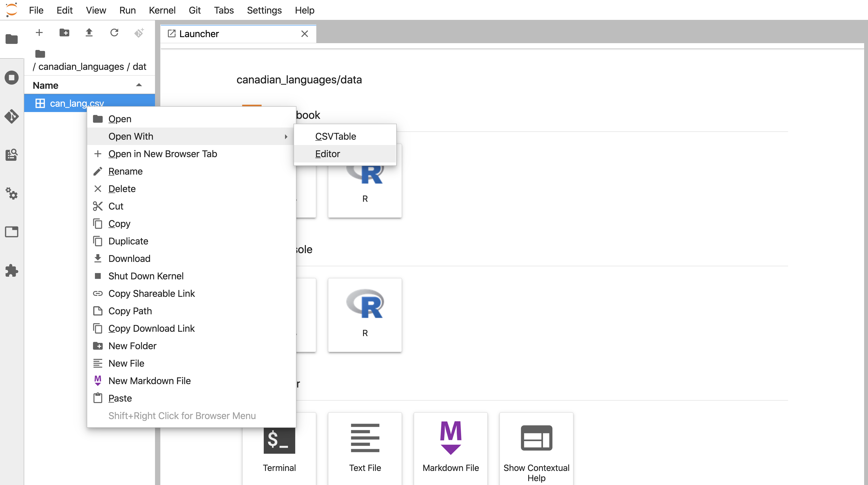This screenshot has height=485, width=868.
Task: Click the Open With submenu arrow
Action: pyautogui.click(x=286, y=136)
